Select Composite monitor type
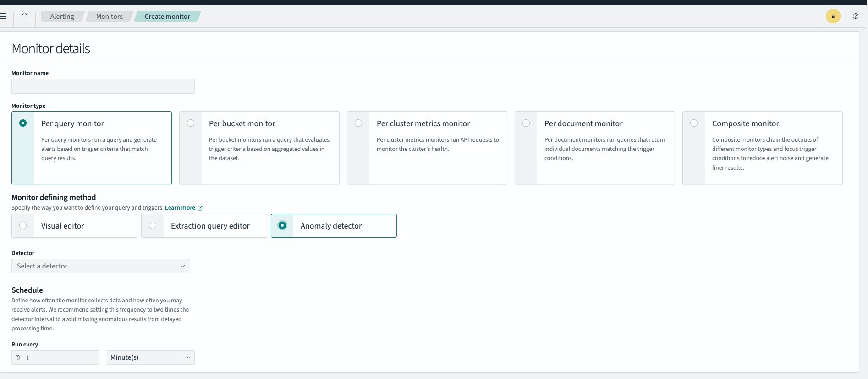Screen dimensions: 868x379 694,123
